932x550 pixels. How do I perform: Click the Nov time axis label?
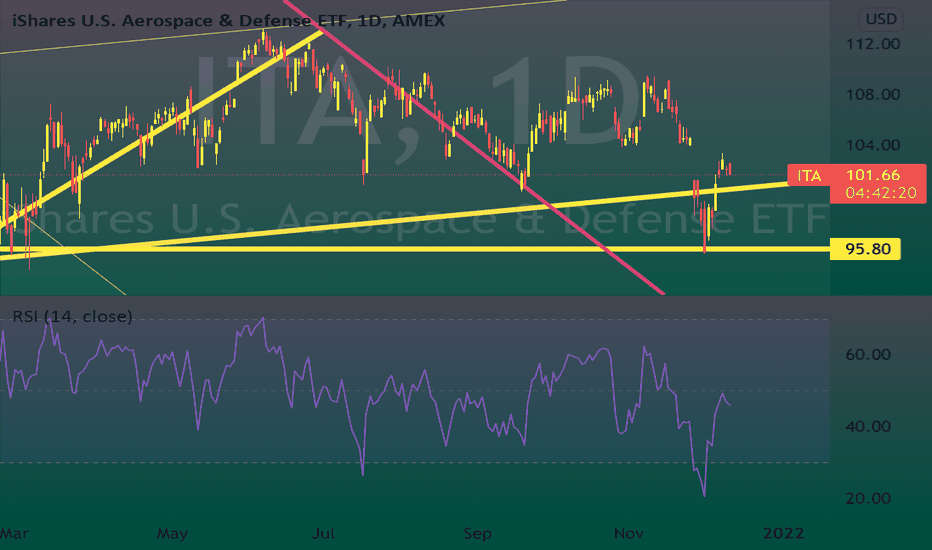628,533
